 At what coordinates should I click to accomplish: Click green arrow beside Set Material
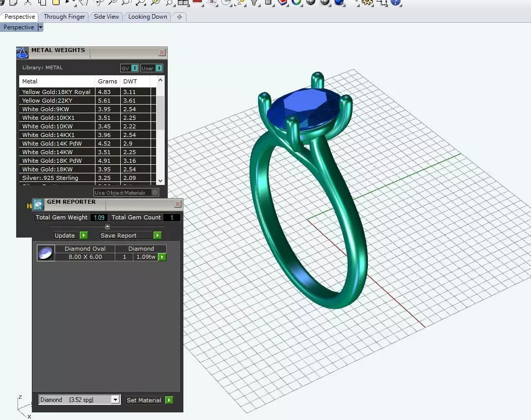coord(169,400)
